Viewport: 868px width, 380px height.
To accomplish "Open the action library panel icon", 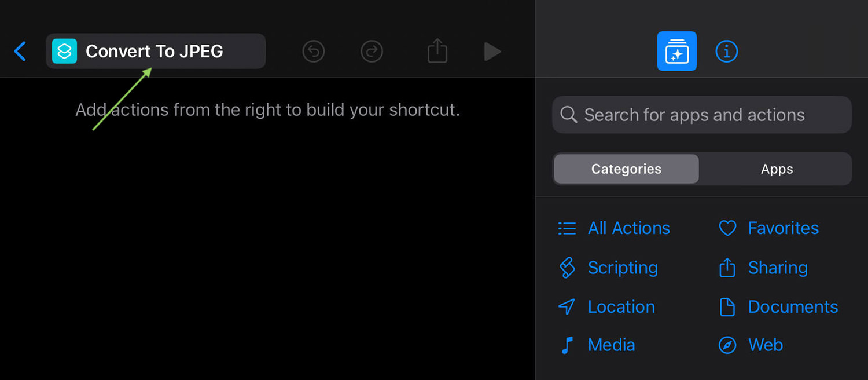I will (x=677, y=51).
